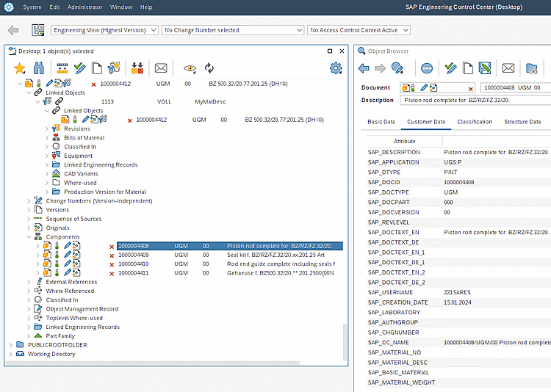Screen dimensions: 551x392
Task: Open the Access Control Context dropdown
Action: 359,30
